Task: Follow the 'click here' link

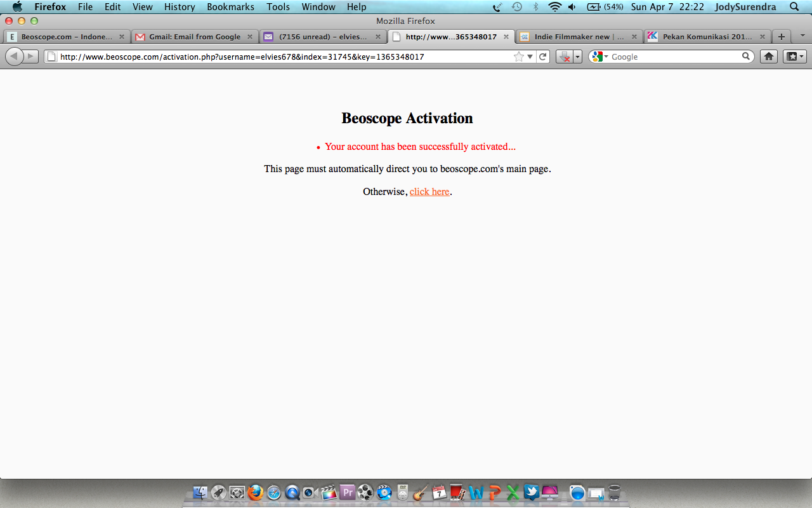Action: pos(429,192)
